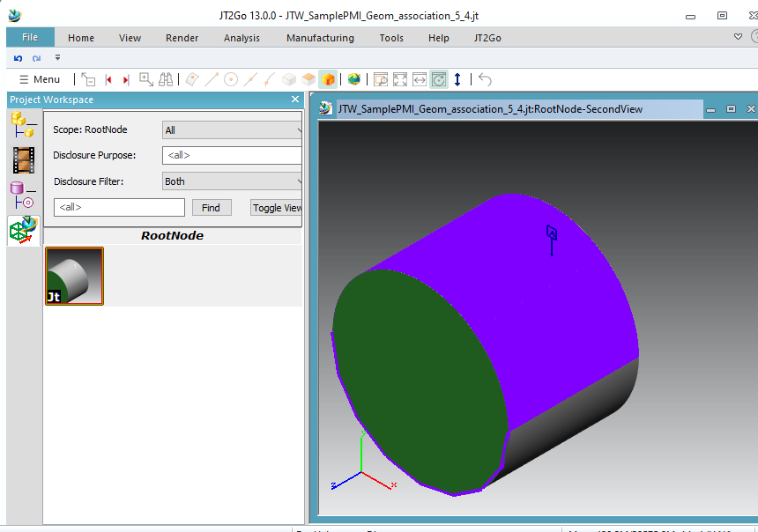Click the Toggle View button
This screenshot has width=758, height=532.
click(277, 208)
